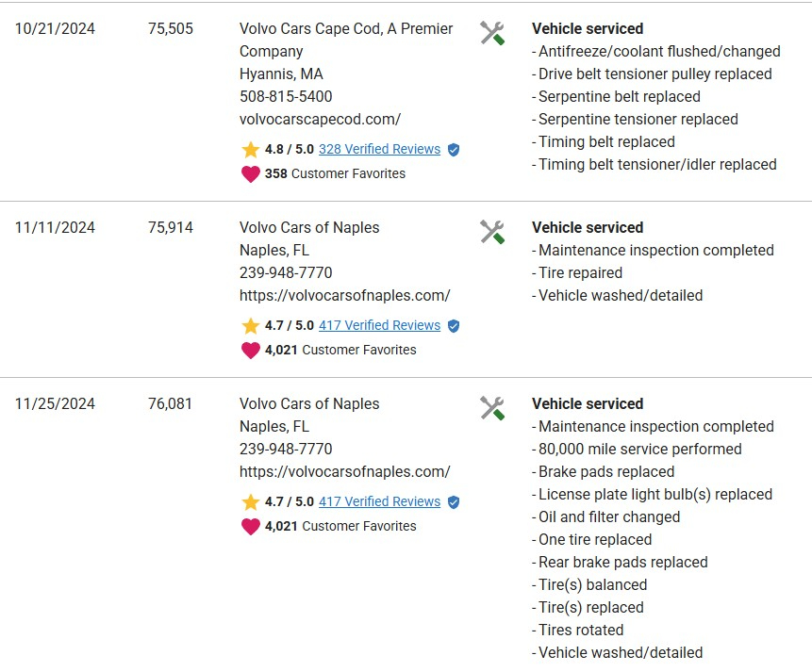Click the service wrench icon for 11/11/2024
The image size is (812, 672).
[491, 232]
